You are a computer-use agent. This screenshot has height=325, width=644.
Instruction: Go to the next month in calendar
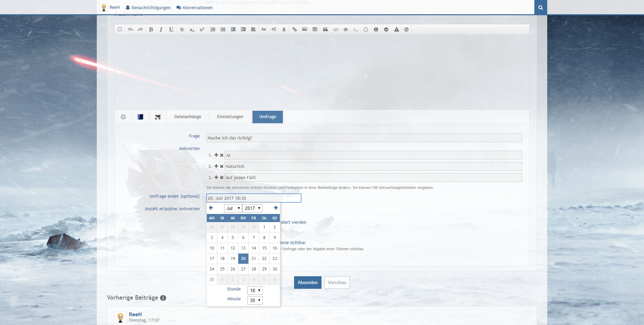click(275, 208)
